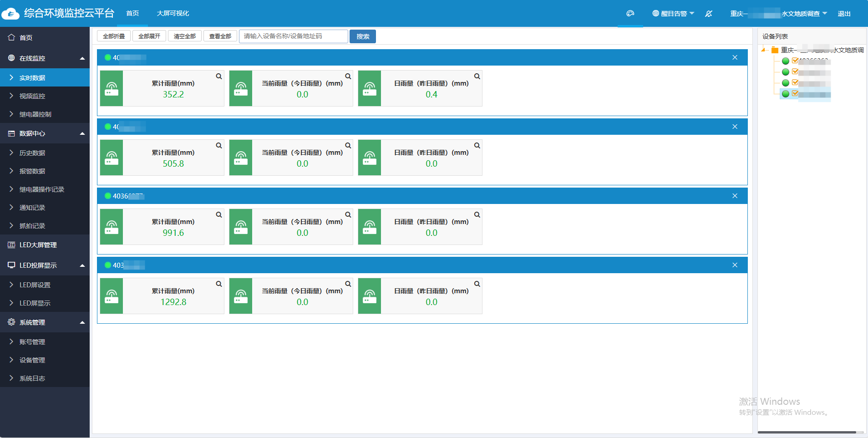The height and width of the screenshot is (438, 868).
Task: Click the cloud logo in the header
Action: coord(10,14)
